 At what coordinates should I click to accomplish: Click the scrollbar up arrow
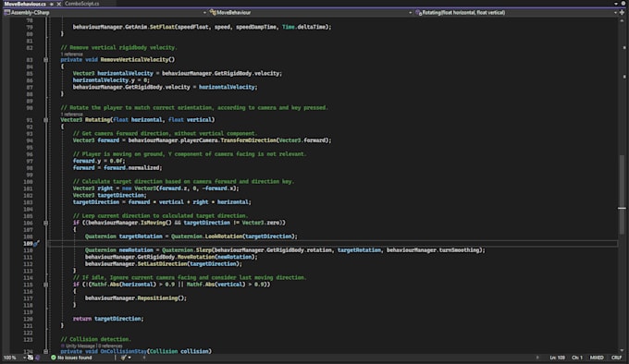tap(622, 20)
